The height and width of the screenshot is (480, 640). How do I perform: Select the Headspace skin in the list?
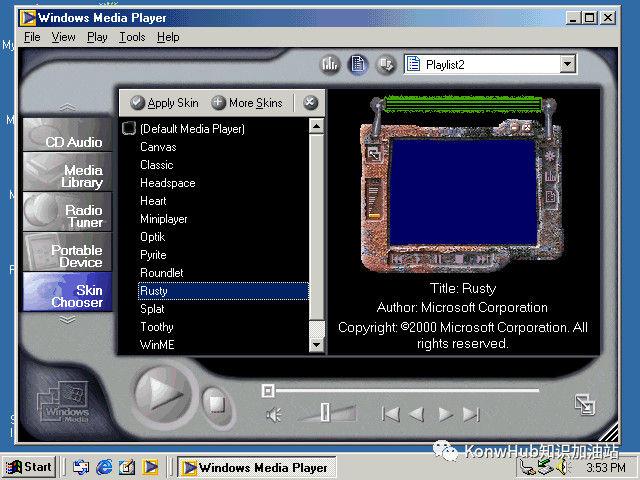[167, 183]
